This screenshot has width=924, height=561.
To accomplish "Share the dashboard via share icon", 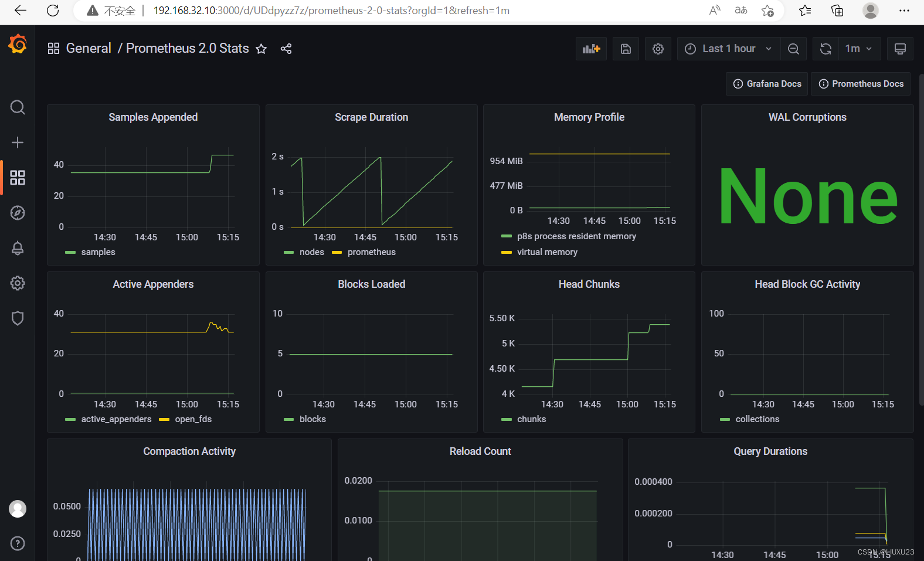I will tap(286, 49).
